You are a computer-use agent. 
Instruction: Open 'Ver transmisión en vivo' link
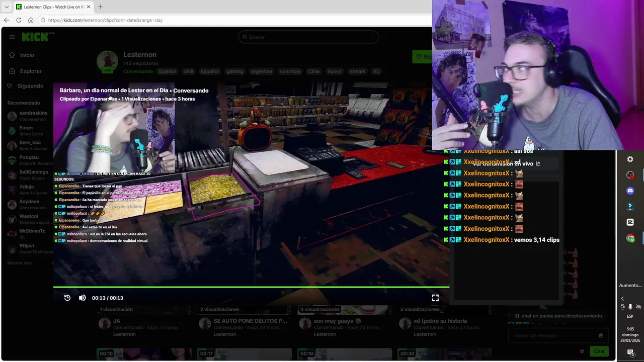coord(506,163)
